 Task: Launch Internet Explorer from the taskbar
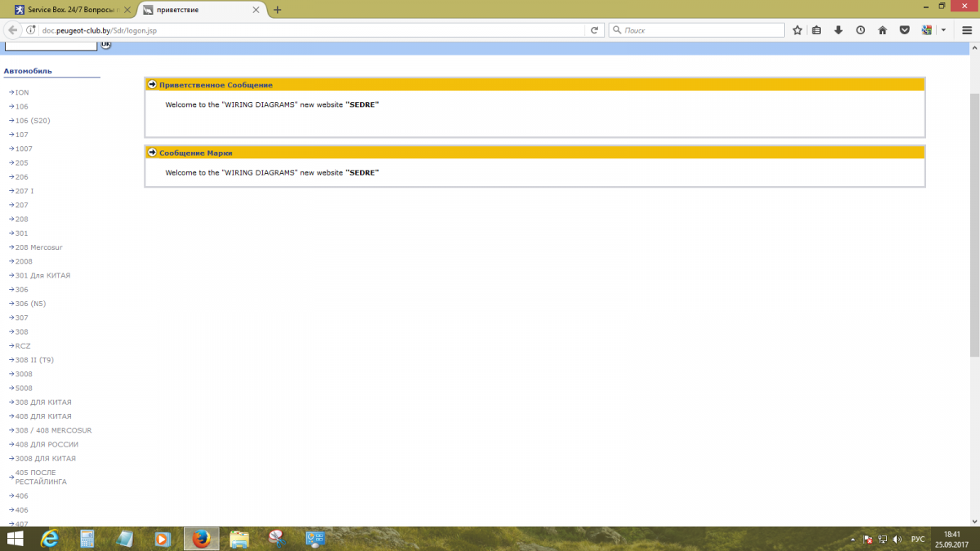pos(50,539)
